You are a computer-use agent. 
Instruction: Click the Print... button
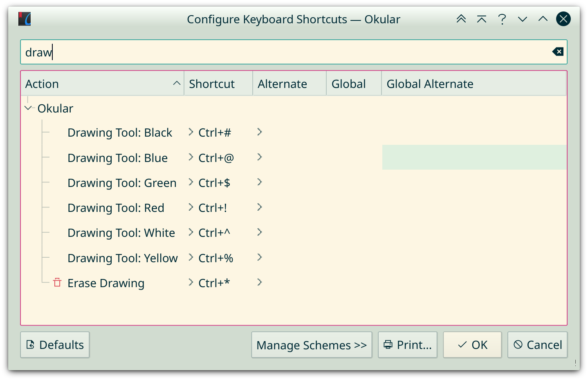(x=408, y=345)
